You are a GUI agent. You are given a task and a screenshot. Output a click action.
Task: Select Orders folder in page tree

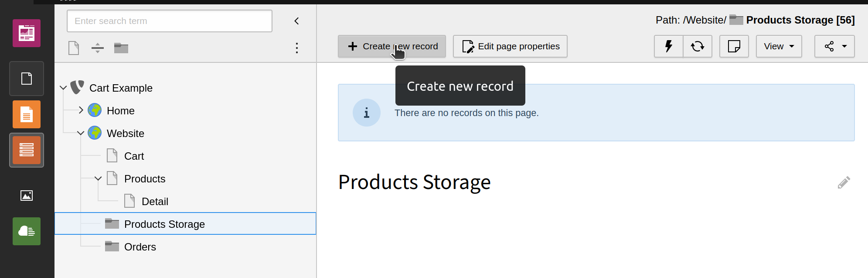[140, 247]
